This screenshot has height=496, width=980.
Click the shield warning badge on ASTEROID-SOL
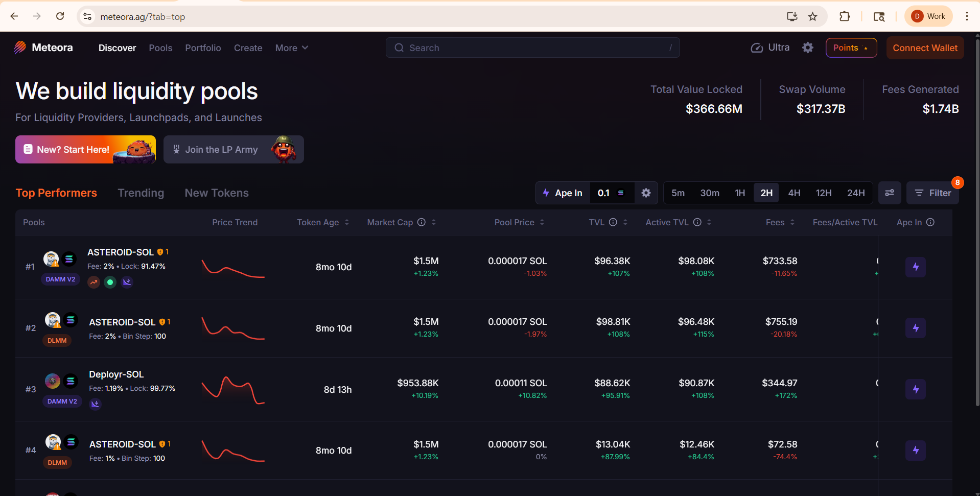(161, 251)
